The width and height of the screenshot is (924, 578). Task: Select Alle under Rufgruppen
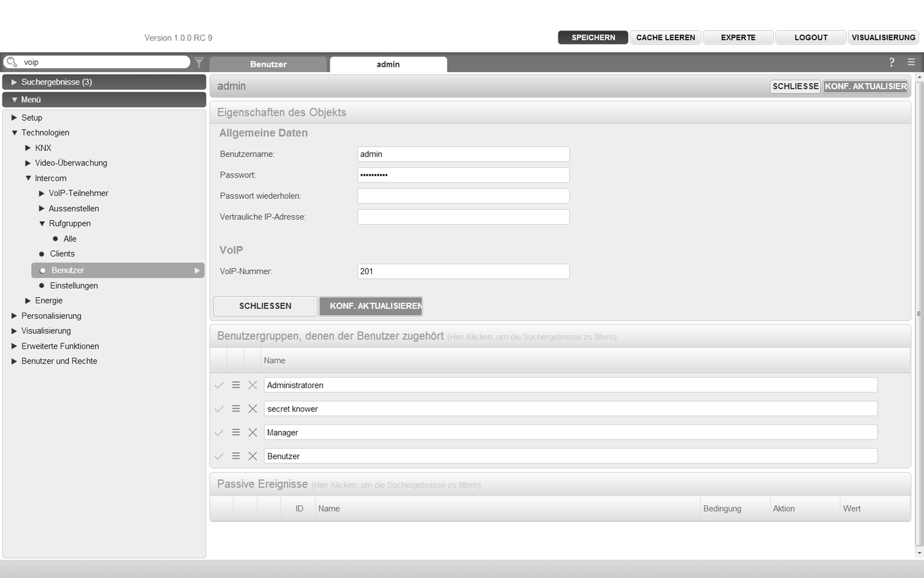click(70, 238)
